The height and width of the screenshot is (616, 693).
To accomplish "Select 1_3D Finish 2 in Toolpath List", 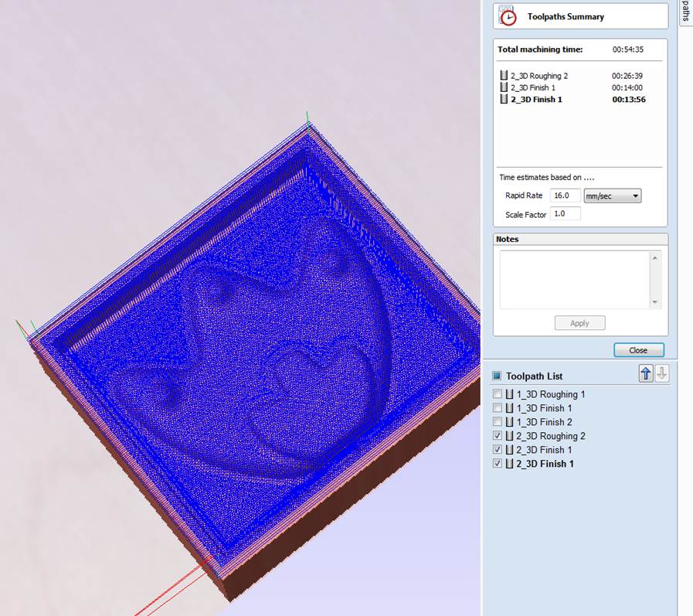I will 544,422.
